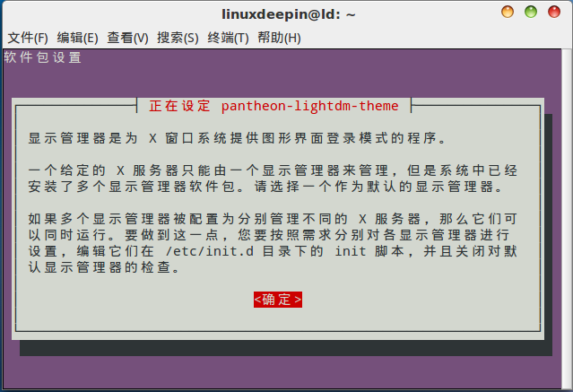
Task: Click the /etc/init.d path text
Action: pyautogui.click(x=210, y=251)
